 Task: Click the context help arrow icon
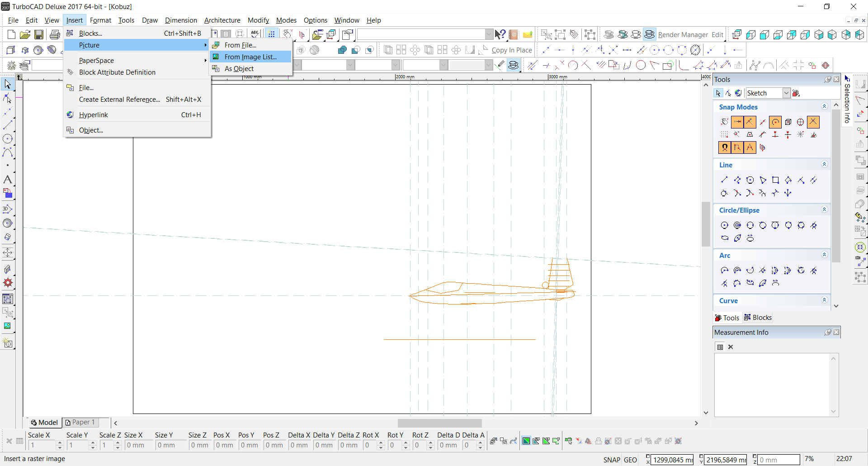(x=500, y=34)
